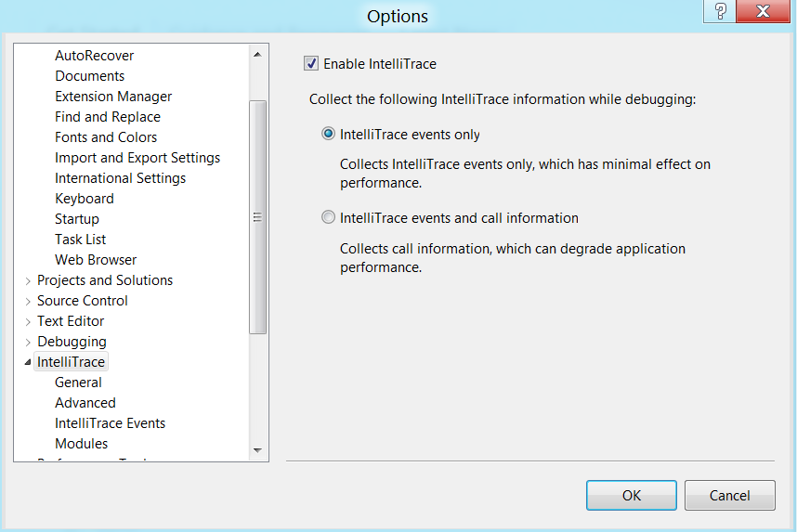
Task: Open Find and Replace options
Action: [108, 116]
